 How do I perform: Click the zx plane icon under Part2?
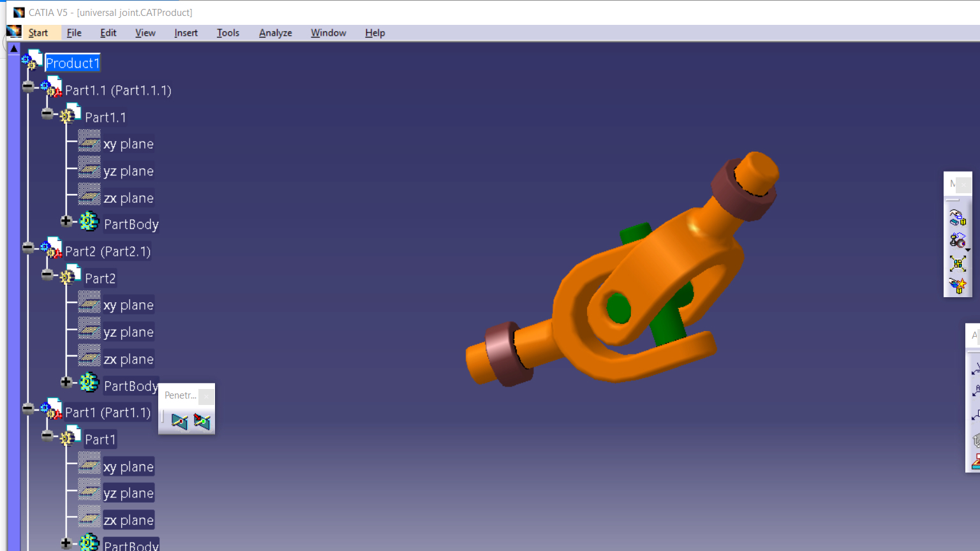click(x=89, y=356)
